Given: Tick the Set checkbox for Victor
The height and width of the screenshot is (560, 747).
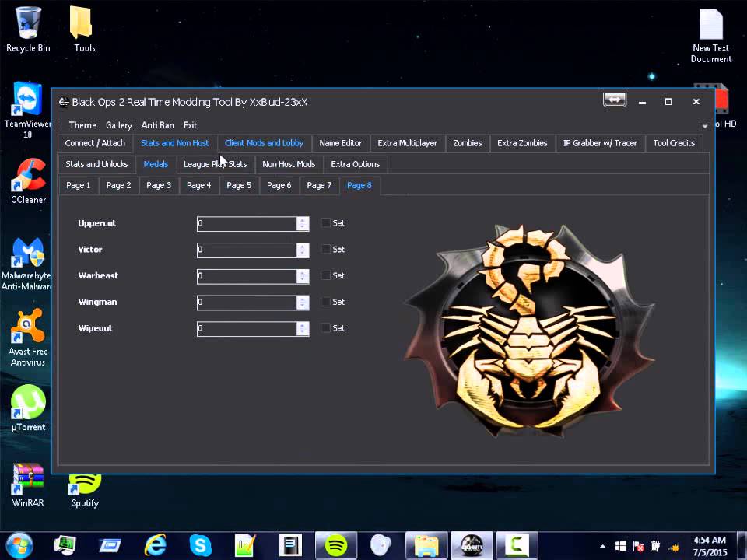Looking at the screenshot, I should [326, 249].
